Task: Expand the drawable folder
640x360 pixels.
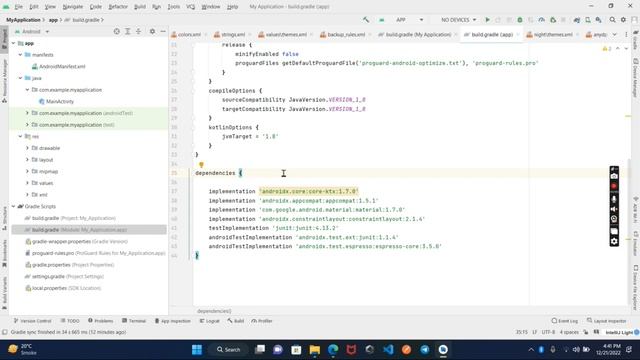Action: 27,148
